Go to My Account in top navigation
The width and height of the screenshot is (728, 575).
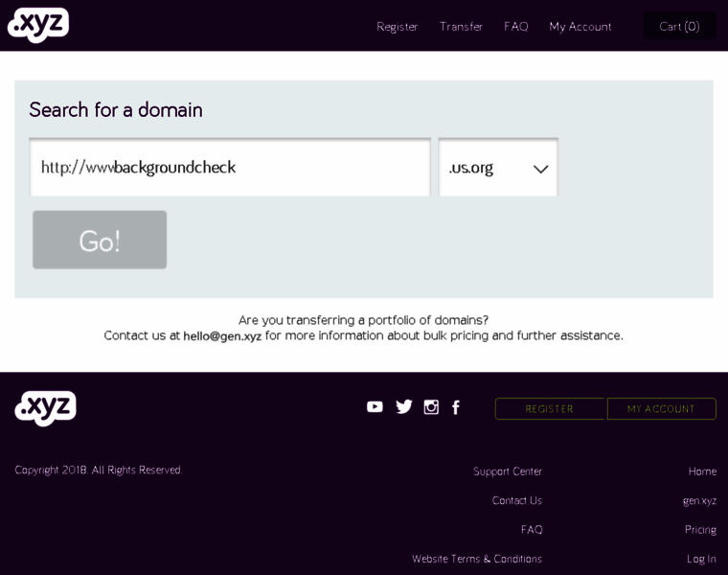580,27
